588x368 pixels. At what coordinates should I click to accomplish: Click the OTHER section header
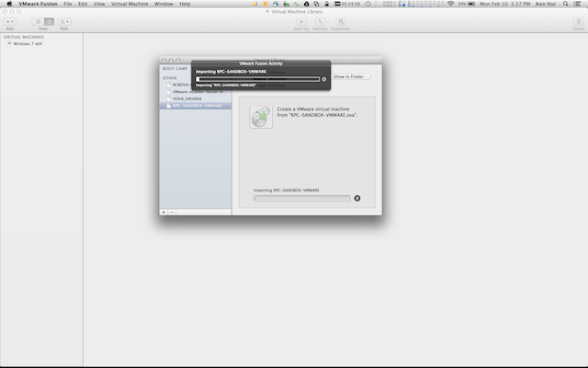169,78
